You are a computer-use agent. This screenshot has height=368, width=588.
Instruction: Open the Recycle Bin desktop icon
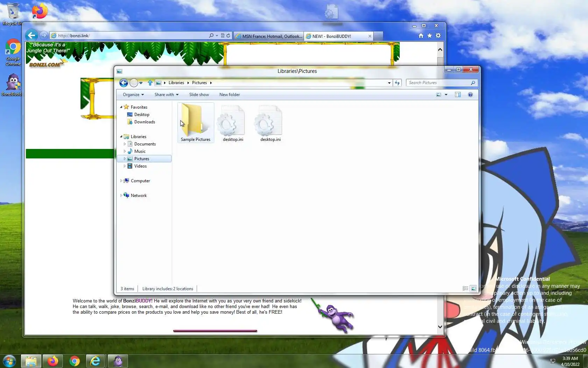click(x=13, y=14)
